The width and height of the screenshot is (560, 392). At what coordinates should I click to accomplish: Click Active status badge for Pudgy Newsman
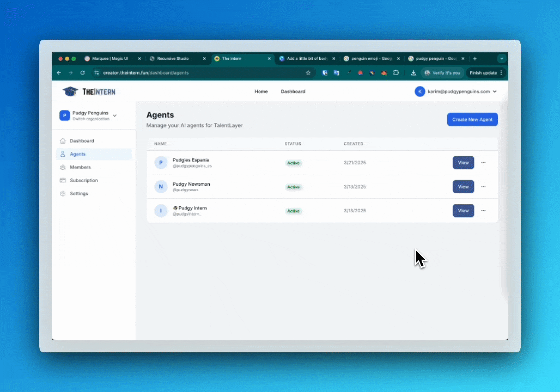[x=294, y=187]
